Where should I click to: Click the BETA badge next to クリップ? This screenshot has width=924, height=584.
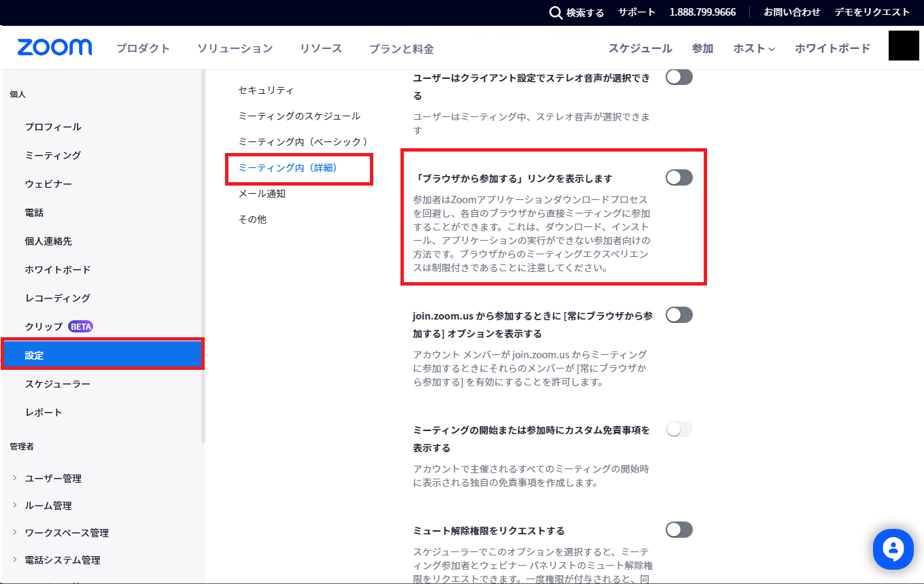[x=80, y=326]
